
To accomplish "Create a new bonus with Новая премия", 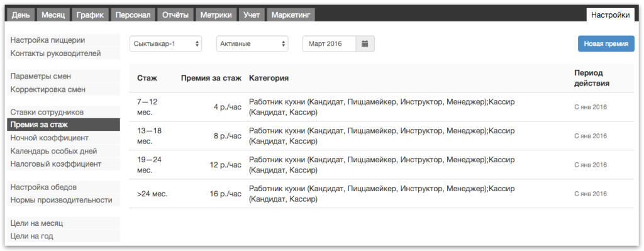I will (x=606, y=44).
